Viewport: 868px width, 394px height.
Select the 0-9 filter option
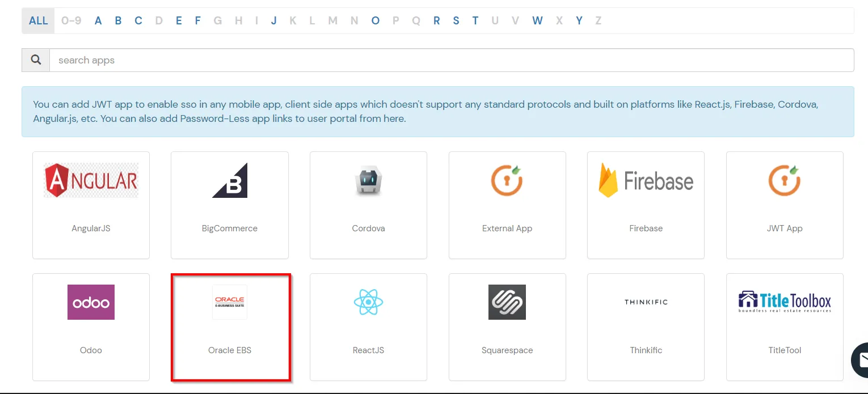click(71, 20)
